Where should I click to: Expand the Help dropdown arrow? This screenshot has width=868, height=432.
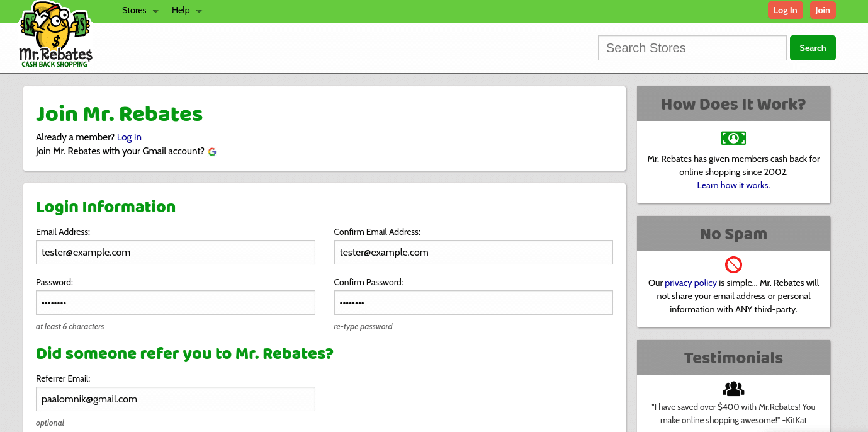[x=199, y=11]
